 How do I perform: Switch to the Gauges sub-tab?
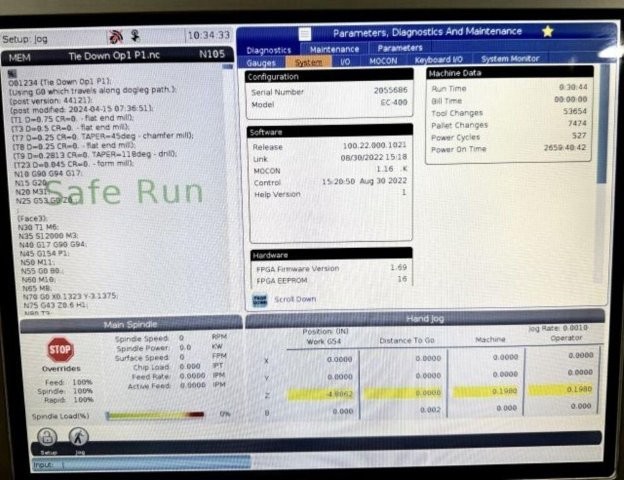(261, 63)
